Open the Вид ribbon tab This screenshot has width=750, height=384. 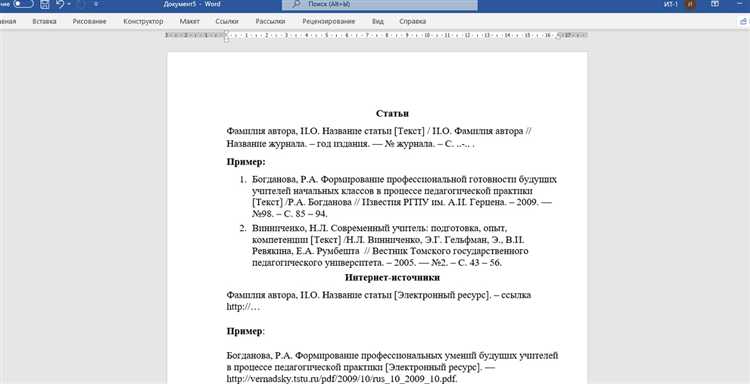pos(377,22)
